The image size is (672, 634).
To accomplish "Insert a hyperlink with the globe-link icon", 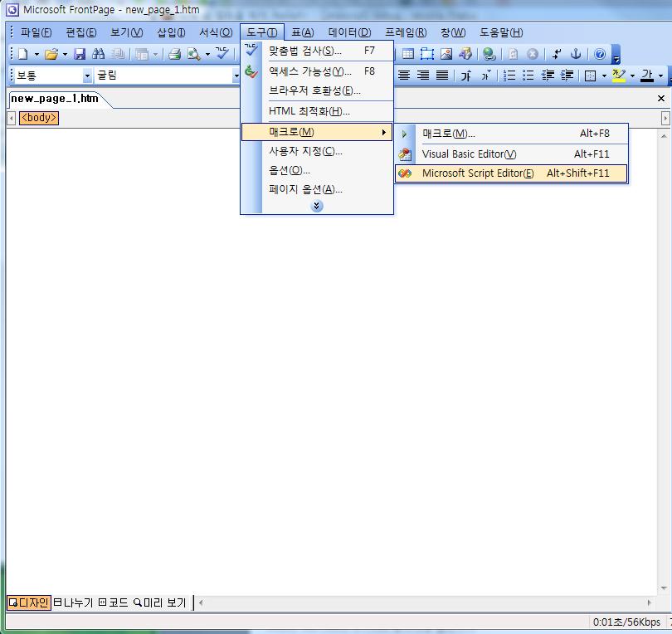I will click(x=489, y=54).
